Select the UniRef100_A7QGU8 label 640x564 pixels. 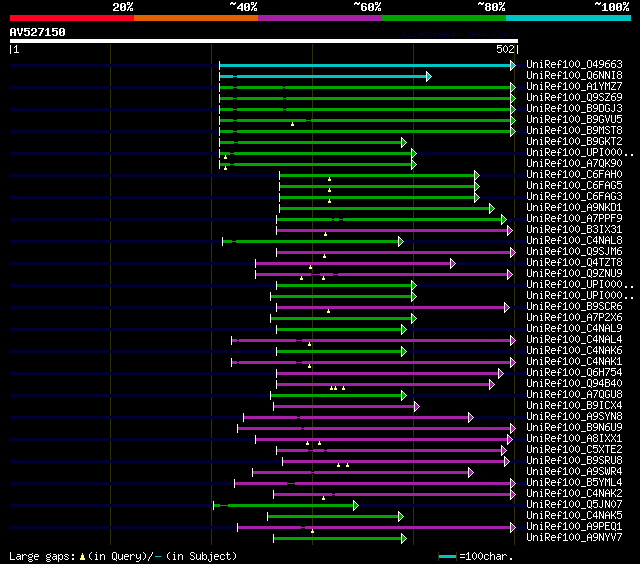(574, 395)
